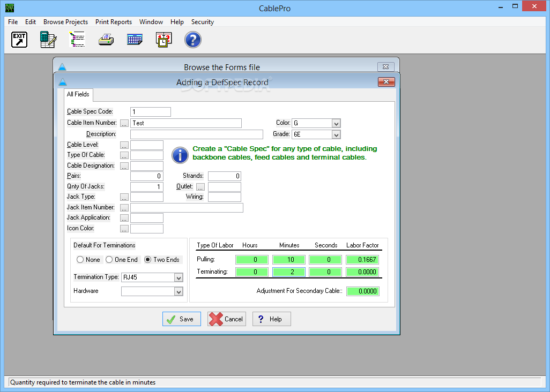Click the Terminating Seconds field

click(x=325, y=272)
